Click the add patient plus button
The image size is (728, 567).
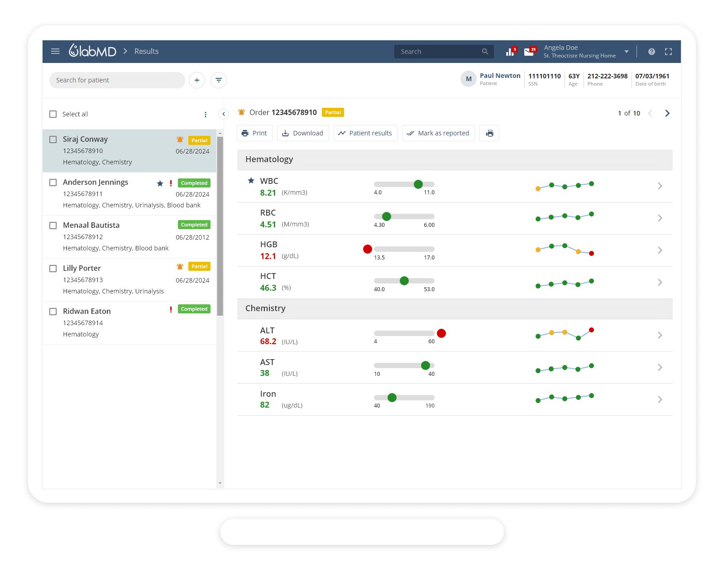coord(197,80)
